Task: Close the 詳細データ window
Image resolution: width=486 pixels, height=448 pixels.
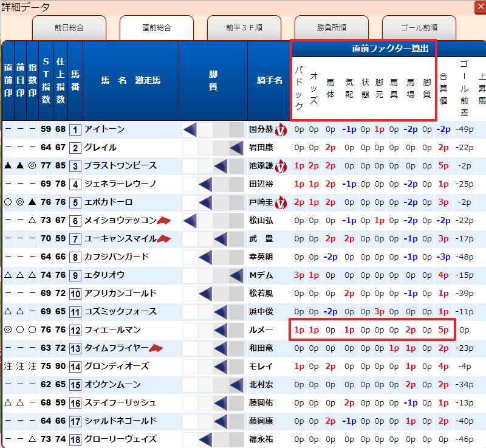Action: tap(481, 7)
